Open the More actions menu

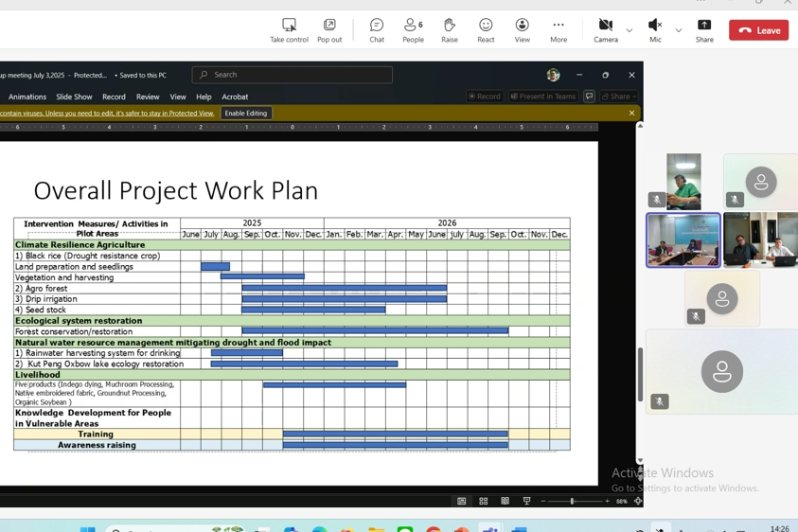559,30
